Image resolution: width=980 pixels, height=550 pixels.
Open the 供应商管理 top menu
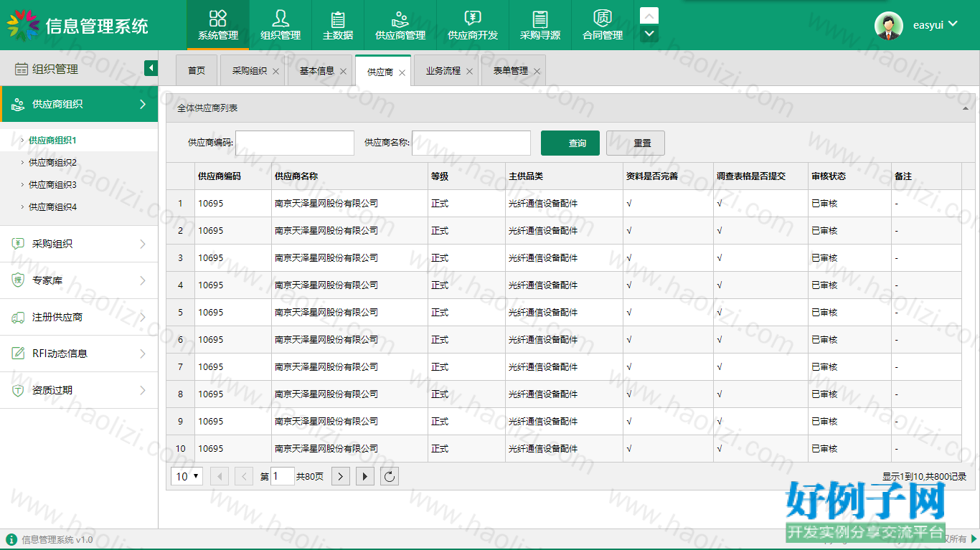point(400,25)
